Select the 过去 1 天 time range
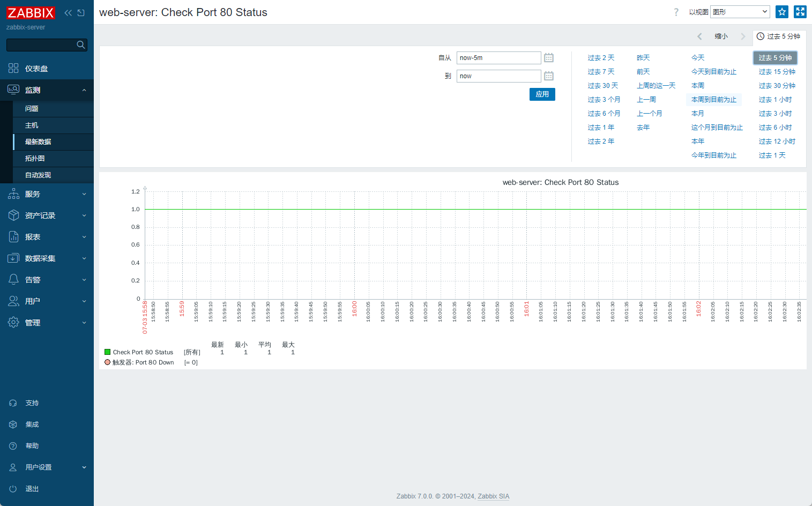 (x=772, y=155)
